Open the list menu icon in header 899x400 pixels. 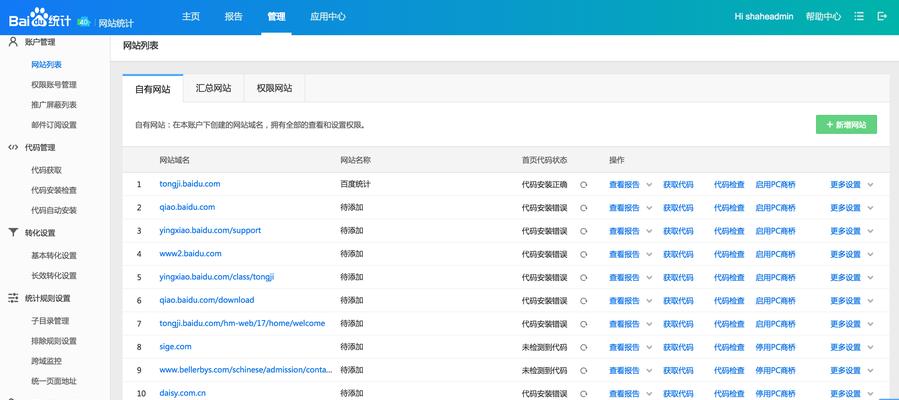click(x=858, y=17)
